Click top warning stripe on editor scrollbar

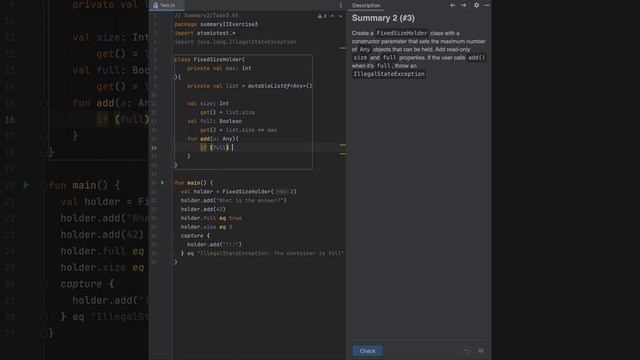point(342,48)
